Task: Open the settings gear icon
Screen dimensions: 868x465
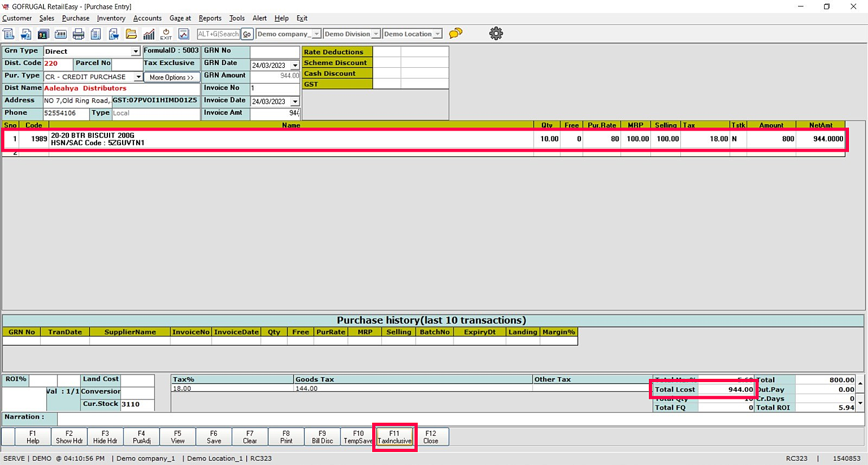Action: pyautogui.click(x=496, y=34)
